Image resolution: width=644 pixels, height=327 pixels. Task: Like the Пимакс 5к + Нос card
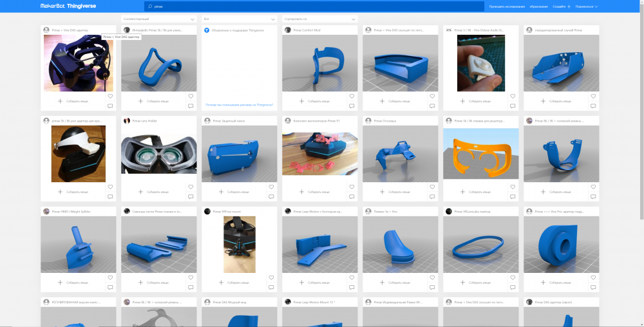pyautogui.click(x=432, y=278)
